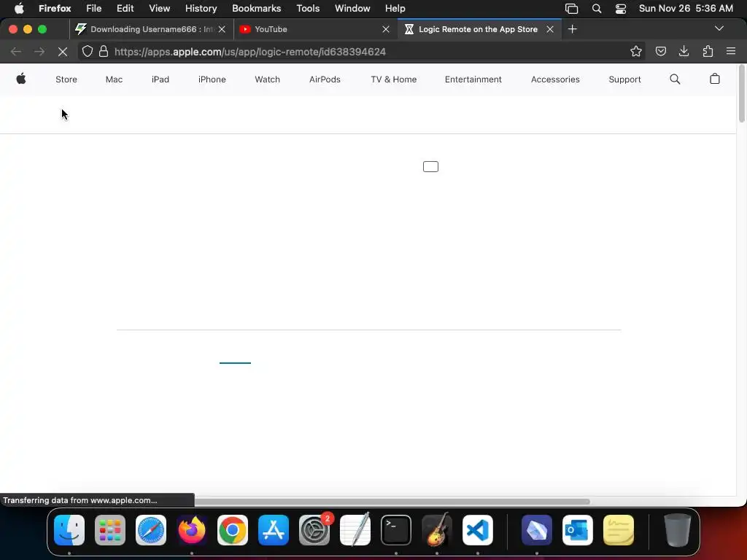Select the Logic Remote on the App Store tab

[x=479, y=29]
